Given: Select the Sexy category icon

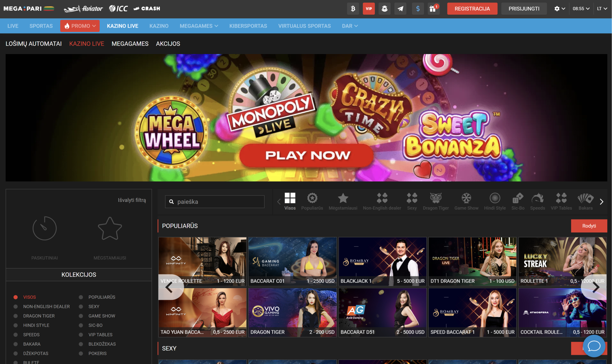Looking at the screenshot, I should click(412, 202).
